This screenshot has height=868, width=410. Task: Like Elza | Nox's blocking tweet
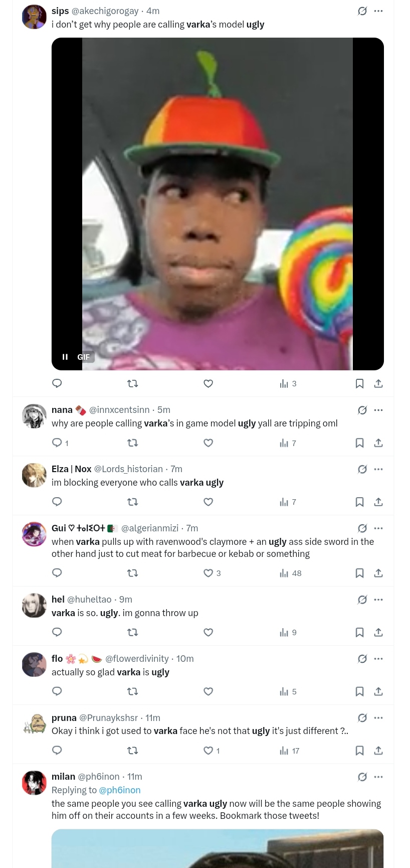(209, 502)
